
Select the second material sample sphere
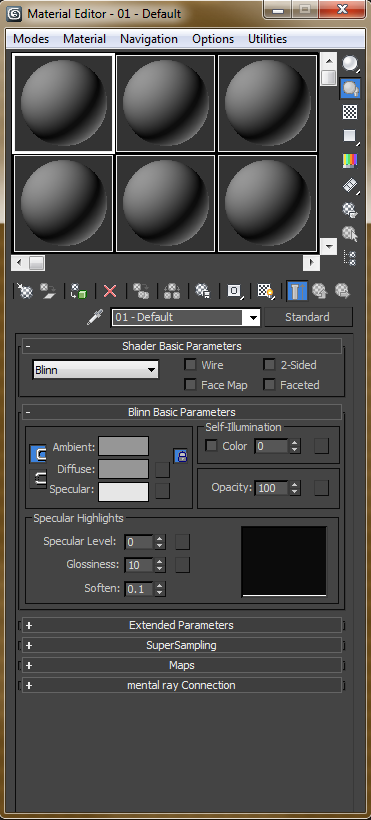[165, 103]
